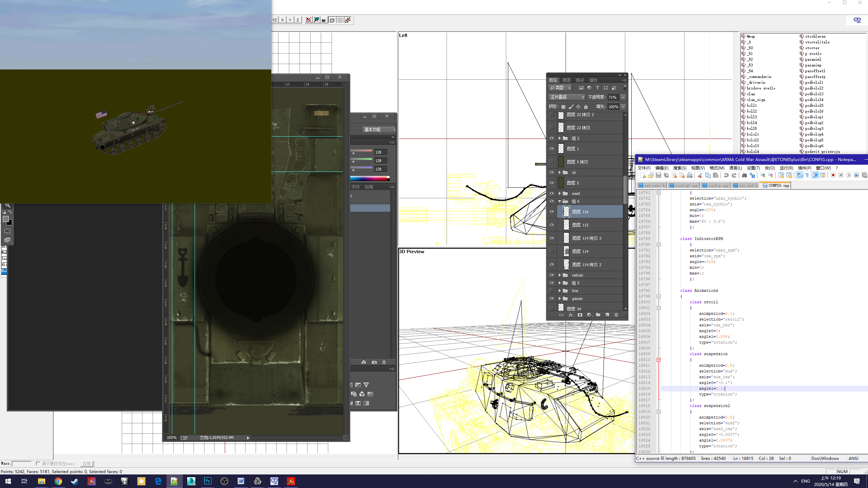The image size is (868, 488).
Task: Click the Cut scissors icon in Notepad++
Action: tap(700, 175)
